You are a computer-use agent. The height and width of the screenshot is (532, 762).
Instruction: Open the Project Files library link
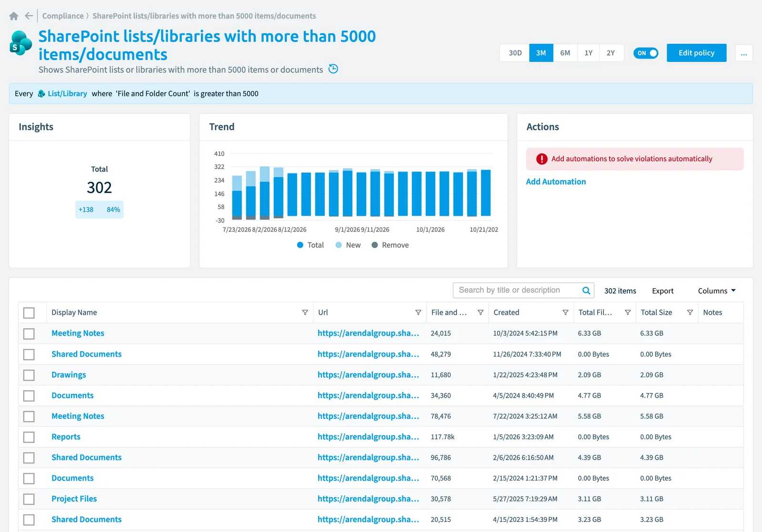tap(74, 499)
